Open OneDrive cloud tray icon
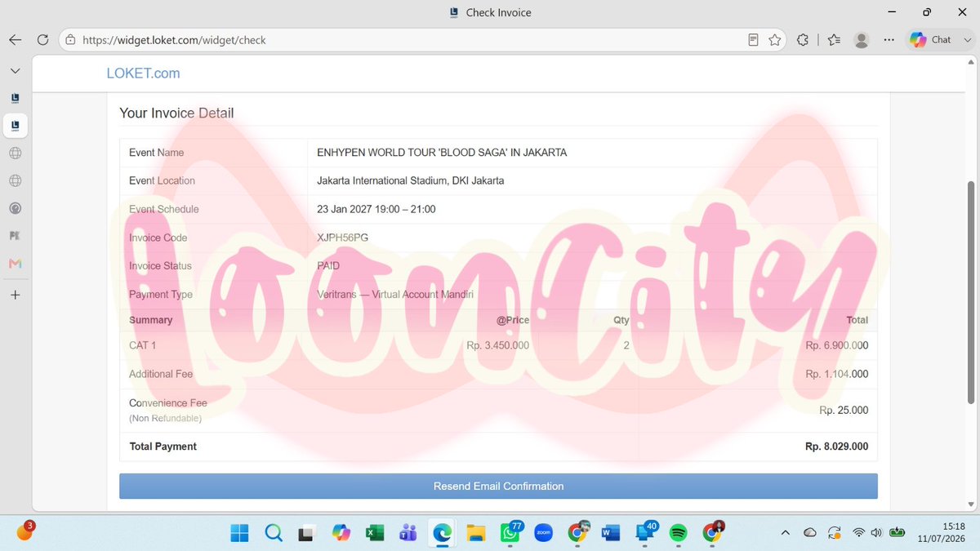This screenshot has width=980, height=551. [810, 533]
